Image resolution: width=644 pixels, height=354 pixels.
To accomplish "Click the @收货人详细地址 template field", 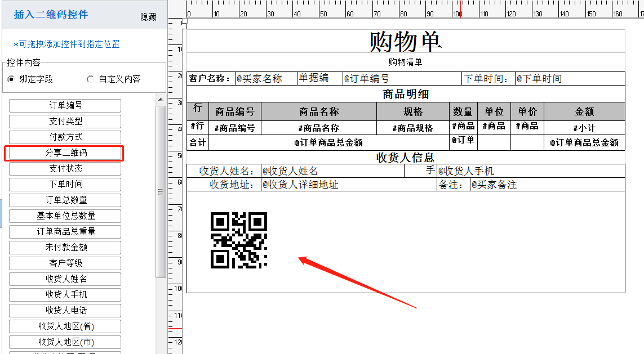I will pos(300,185).
